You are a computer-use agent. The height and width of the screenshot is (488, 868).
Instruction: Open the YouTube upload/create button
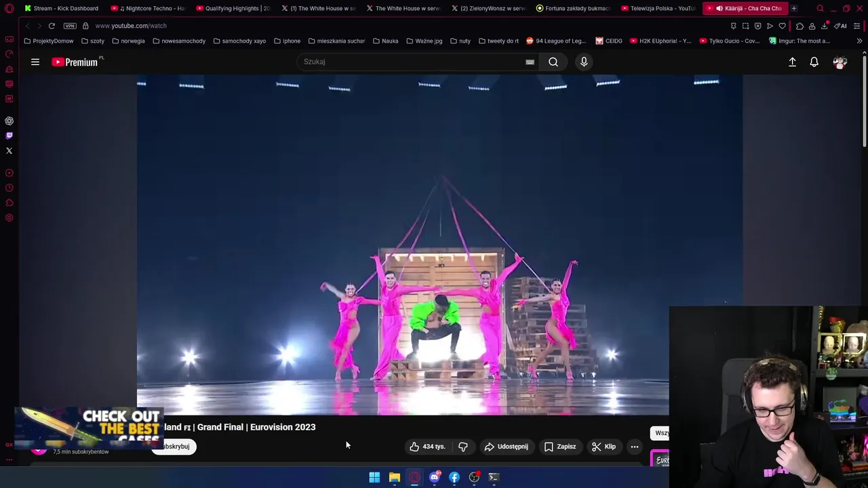[792, 62]
